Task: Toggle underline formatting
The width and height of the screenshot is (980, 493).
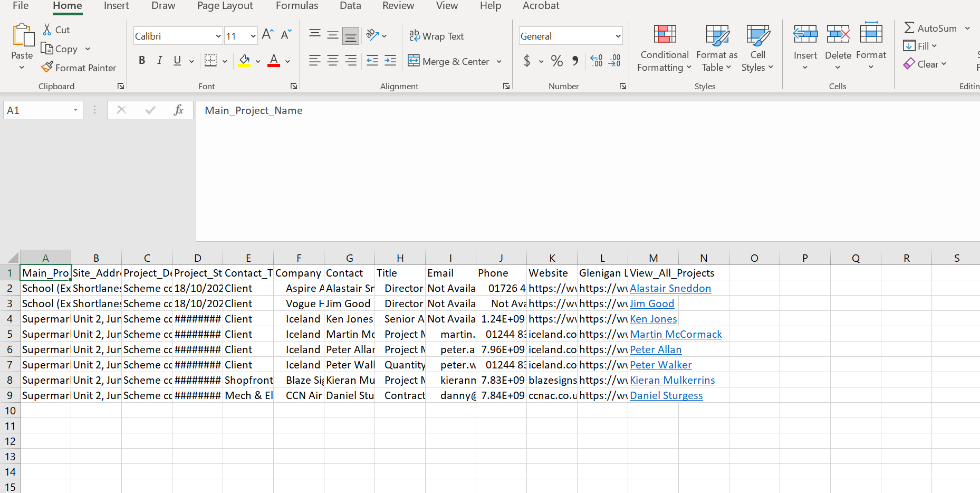Action: [x=177, y=60]
